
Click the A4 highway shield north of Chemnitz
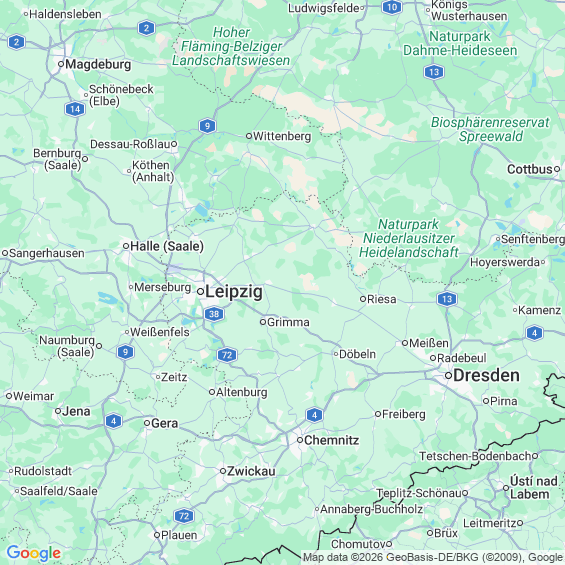coord(314,415)
